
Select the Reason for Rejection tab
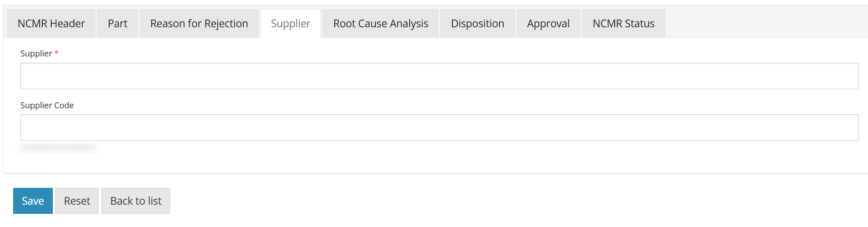(199, 24)
